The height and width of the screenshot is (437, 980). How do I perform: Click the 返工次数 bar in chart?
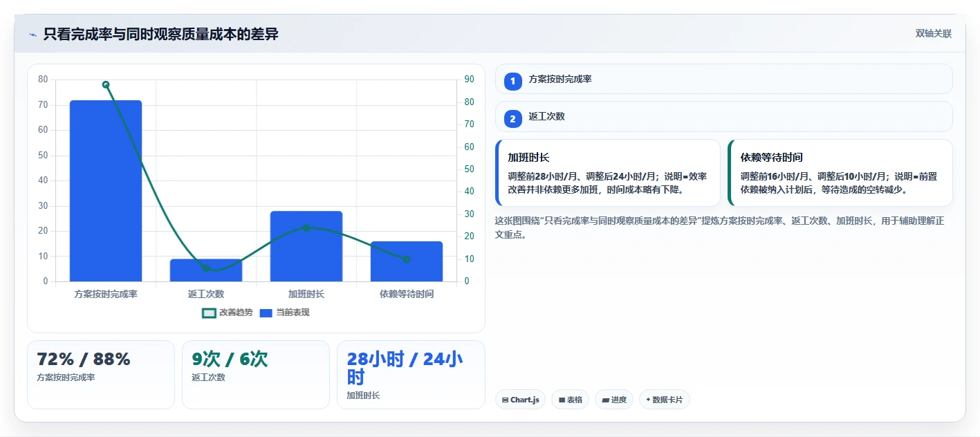(206, 270)
